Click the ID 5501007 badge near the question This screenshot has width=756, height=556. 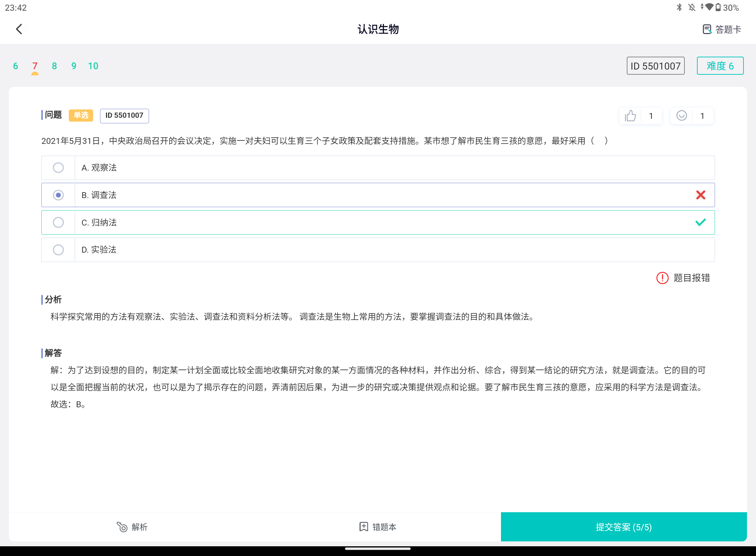tap(124, 116)
